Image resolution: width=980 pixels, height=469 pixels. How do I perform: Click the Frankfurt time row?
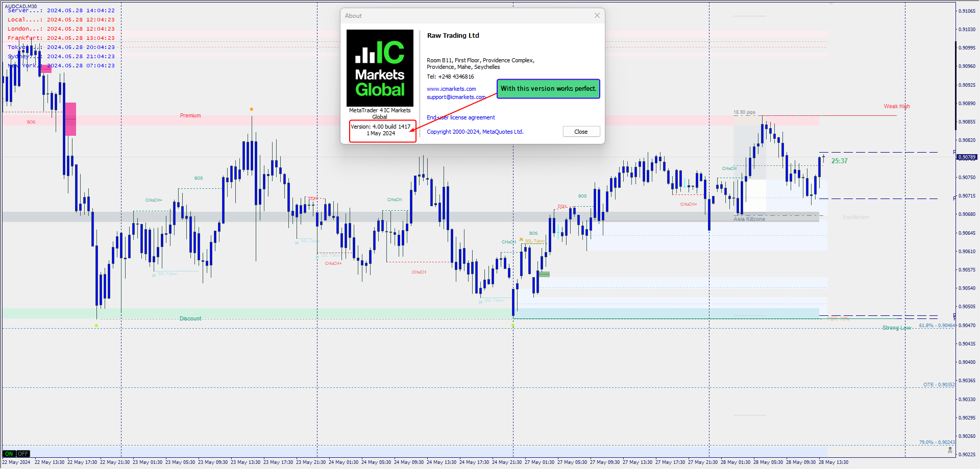(x=61, y=38)
